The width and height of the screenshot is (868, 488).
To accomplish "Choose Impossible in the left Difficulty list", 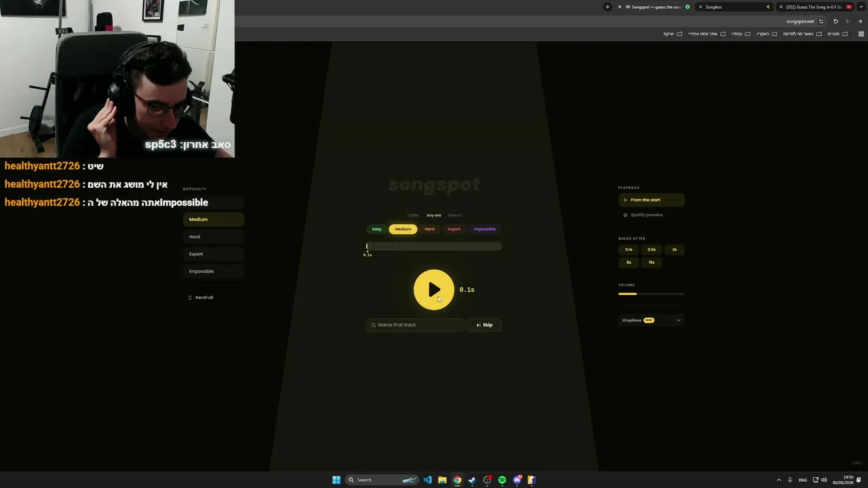I will tap(214, 271).
